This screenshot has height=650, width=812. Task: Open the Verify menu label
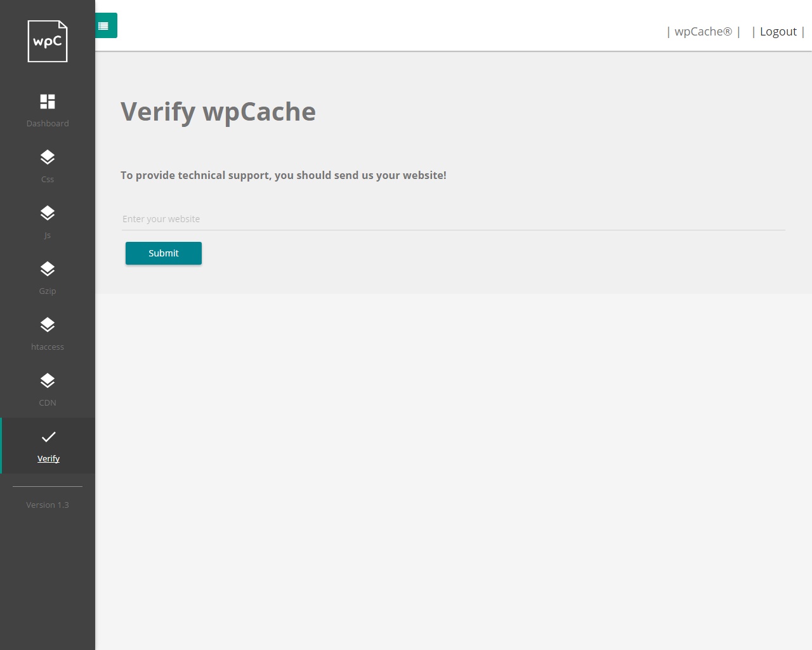coord(48,458)
